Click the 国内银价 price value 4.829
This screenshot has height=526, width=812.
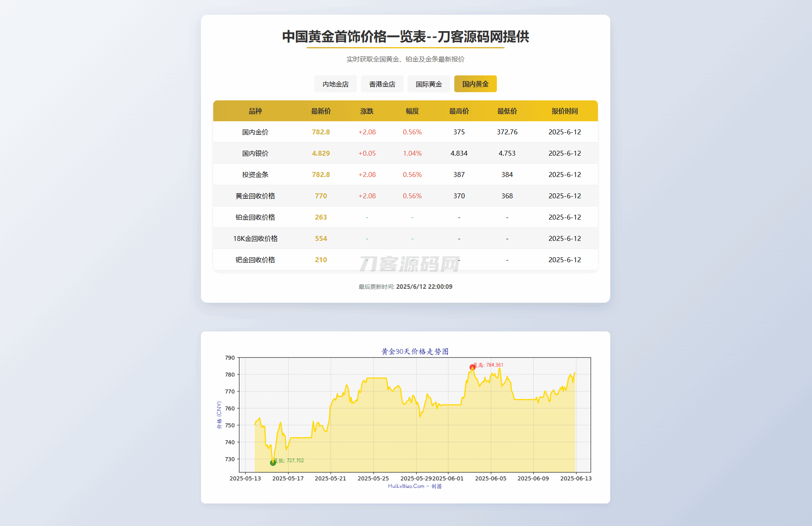point(320,153)
